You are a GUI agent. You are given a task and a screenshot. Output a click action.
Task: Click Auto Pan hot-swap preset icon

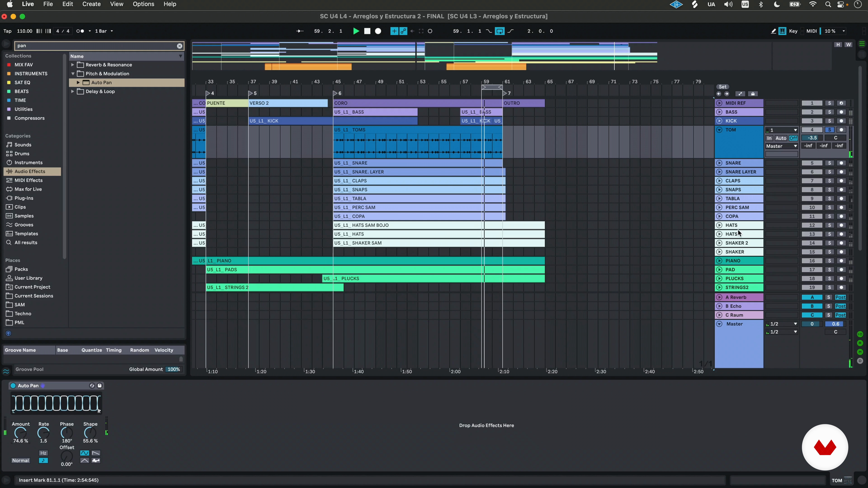click(92, 386)
